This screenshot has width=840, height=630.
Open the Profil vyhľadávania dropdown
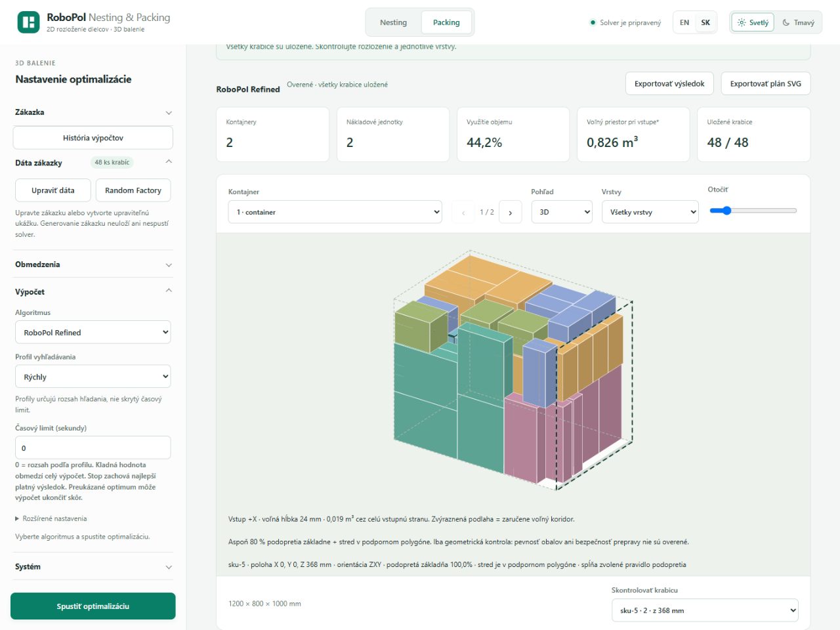[93, 377]
